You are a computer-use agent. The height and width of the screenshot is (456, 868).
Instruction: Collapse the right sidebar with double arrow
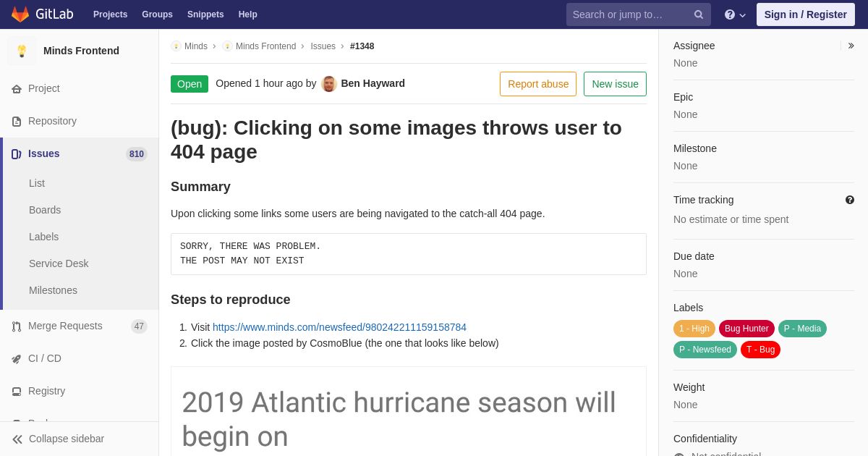851,46
